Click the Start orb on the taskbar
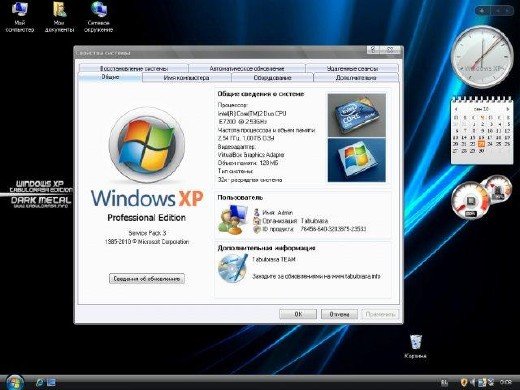Screen dimensions: 520x390 (x=14, y=382)
